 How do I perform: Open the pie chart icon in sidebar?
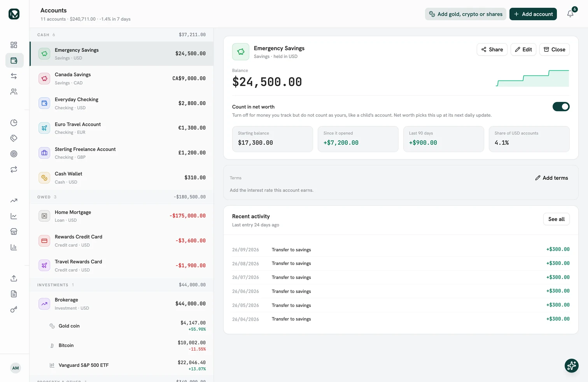click(14, 123)
